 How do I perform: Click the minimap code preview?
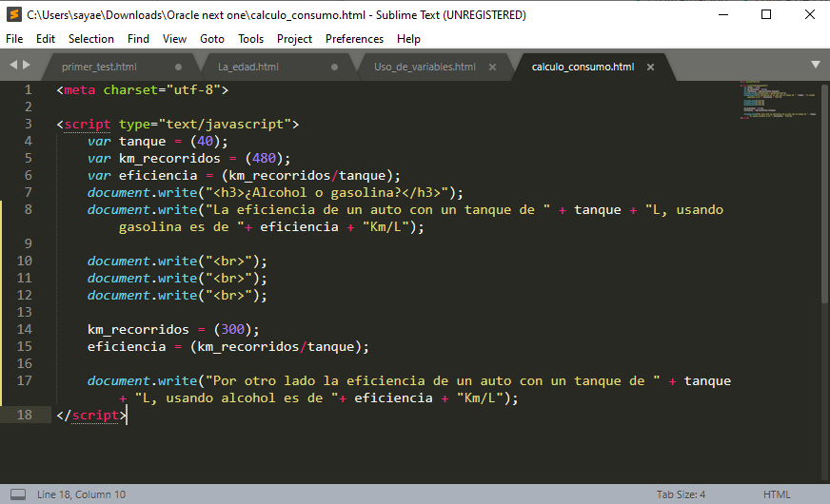coord(779,101)
